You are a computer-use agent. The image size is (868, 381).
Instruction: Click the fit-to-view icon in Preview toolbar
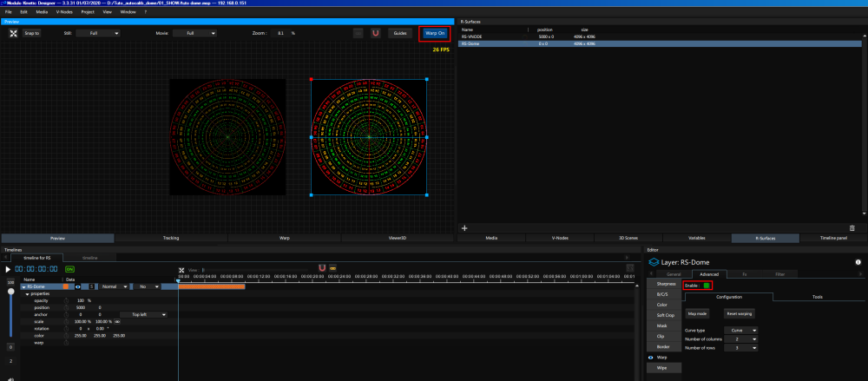[x=13, y=33]
